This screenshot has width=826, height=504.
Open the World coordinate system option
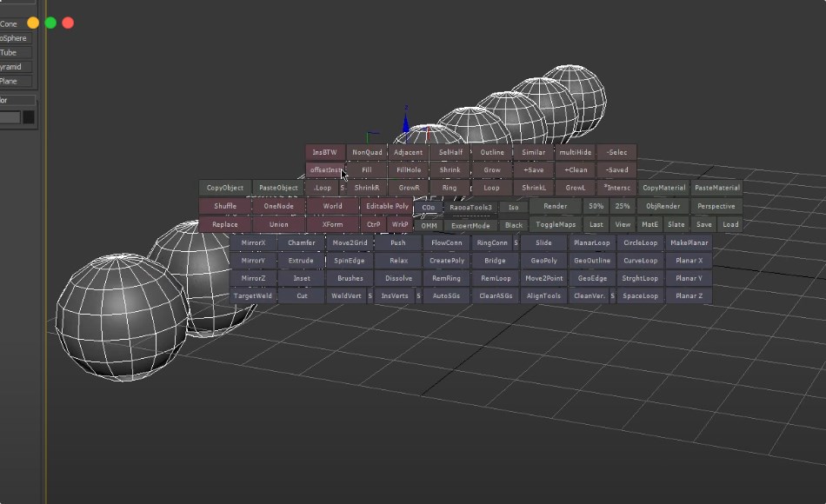[333, 206]
